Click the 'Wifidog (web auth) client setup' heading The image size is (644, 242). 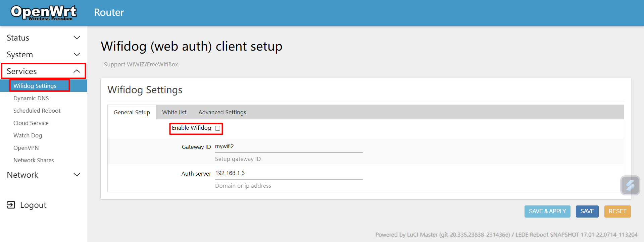click(192, 46)
